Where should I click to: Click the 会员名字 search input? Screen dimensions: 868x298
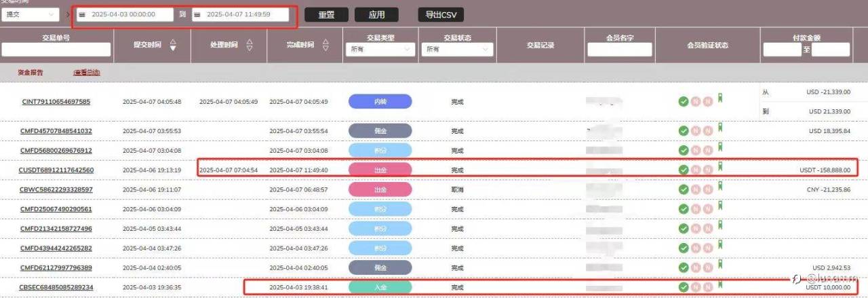coord(620,50)
